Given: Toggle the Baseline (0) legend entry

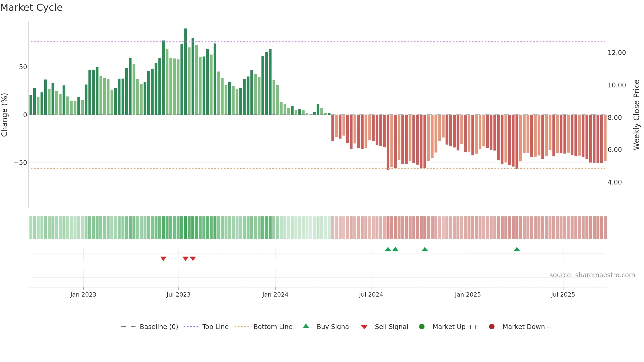Looking at the screenshot, I should coord(149,327).
